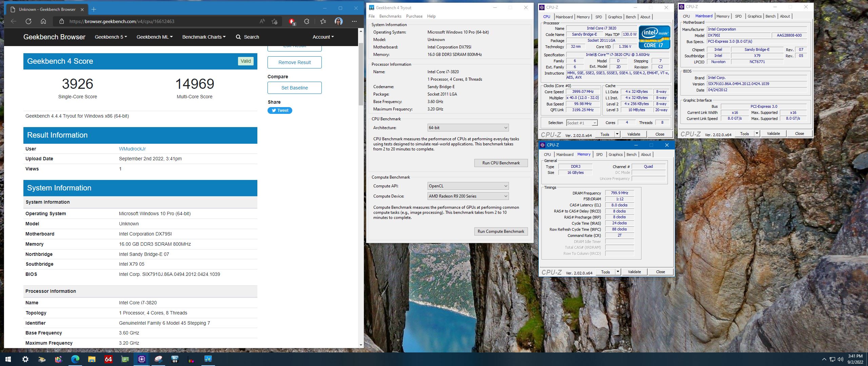
Task: Open the green graphics card taskbar icon
Action: coord(125,359)
